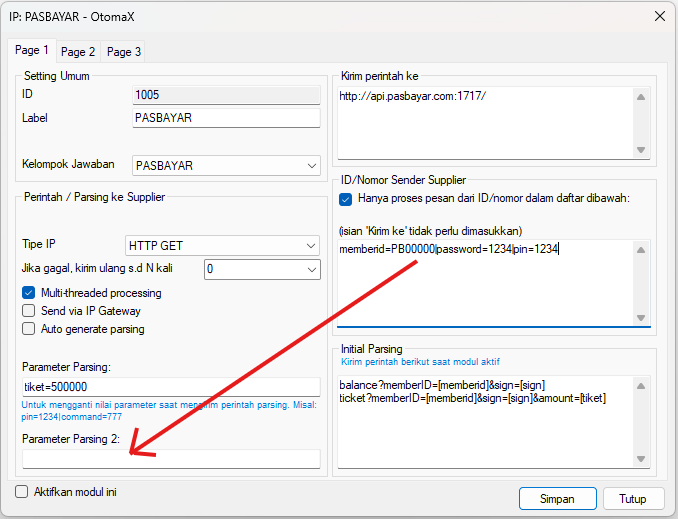This screenshot has height=519, width=678.
Task: Click down arrow in Initial Parsing scrollbar
Action: pyautogui.click(x=641, y=459)
